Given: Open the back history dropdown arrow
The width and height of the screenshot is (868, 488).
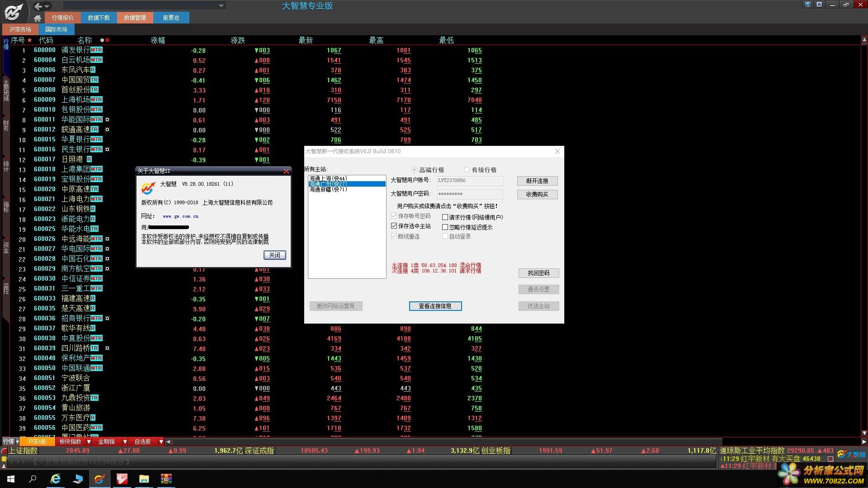Looking at the screenshot, I should click(47, 6).
